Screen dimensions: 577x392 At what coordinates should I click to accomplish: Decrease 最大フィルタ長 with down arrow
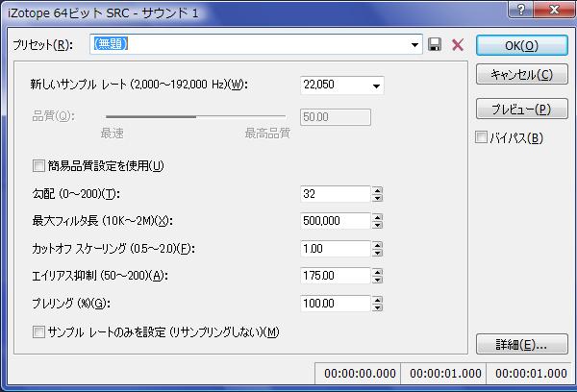tap(377, 225)
